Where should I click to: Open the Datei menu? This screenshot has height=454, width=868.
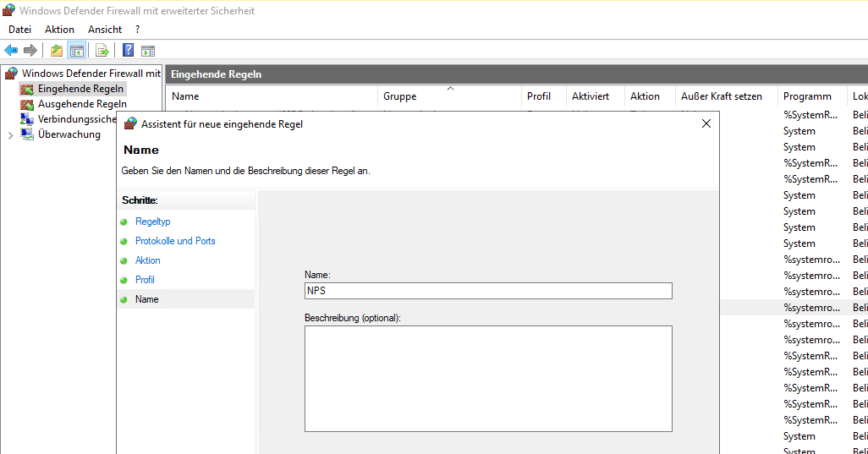point(20,30)
